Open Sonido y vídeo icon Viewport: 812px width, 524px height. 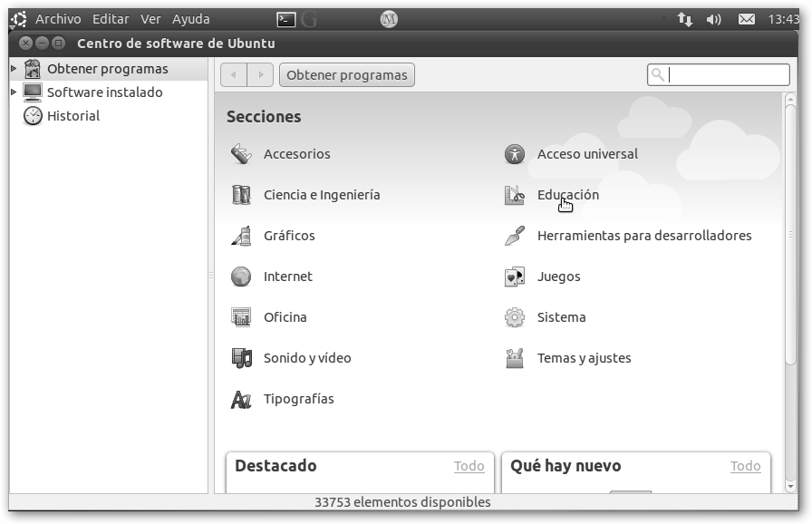point(241,358)
